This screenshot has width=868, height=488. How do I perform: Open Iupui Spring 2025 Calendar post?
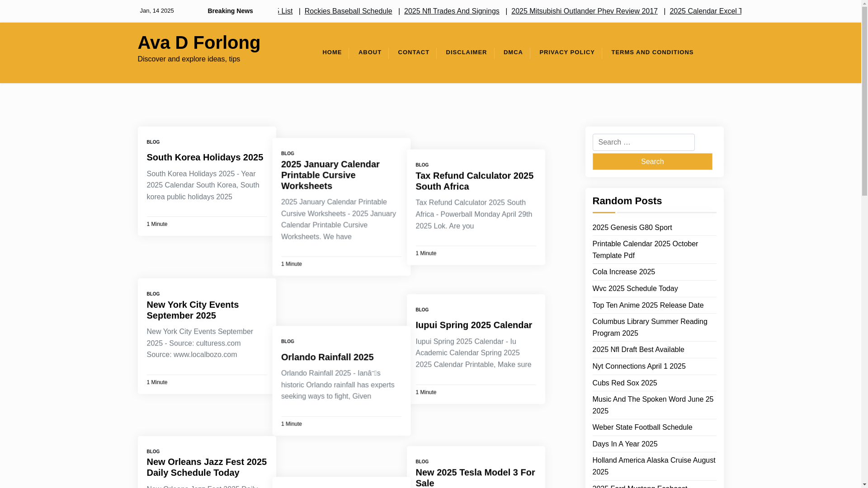pos(473,325)
